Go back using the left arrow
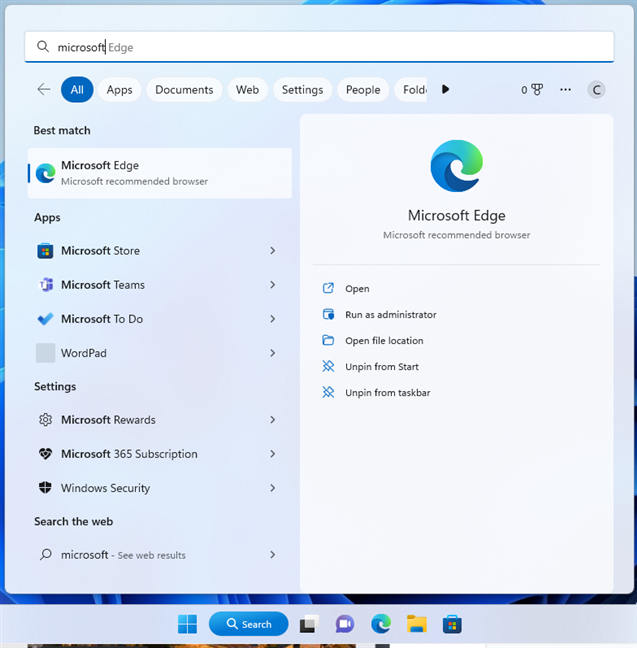The image size is (637, 648). 44,89
